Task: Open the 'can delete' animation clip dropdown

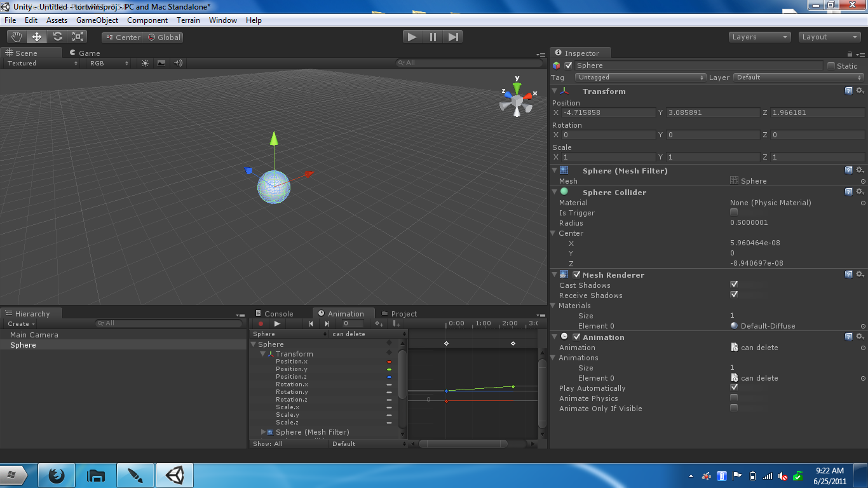Action: click(369, 334)
